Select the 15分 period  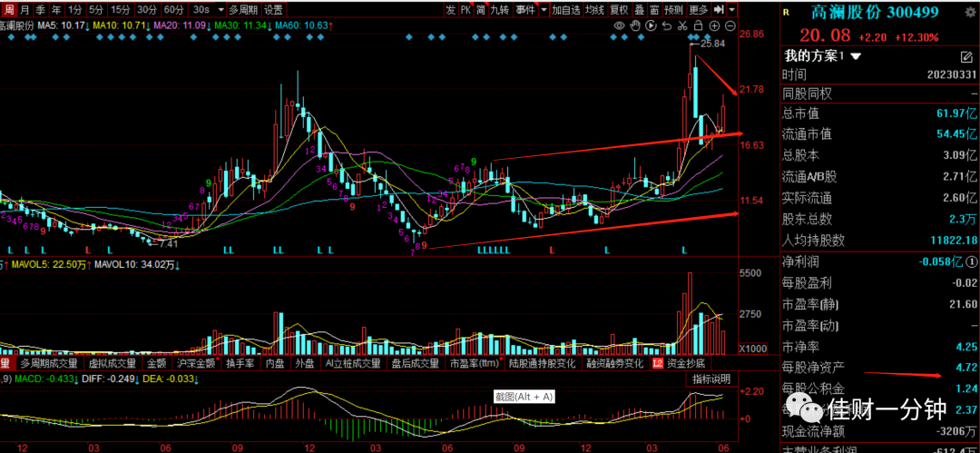[x=120, y=9]
